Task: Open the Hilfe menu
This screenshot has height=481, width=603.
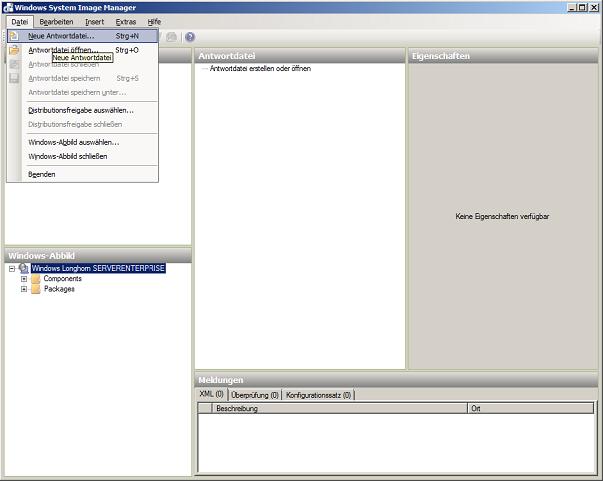Action: [x=154, y=22]
